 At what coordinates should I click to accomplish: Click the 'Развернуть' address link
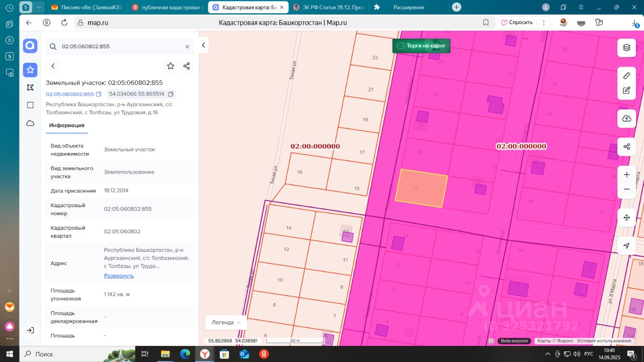tap(119, 276)
